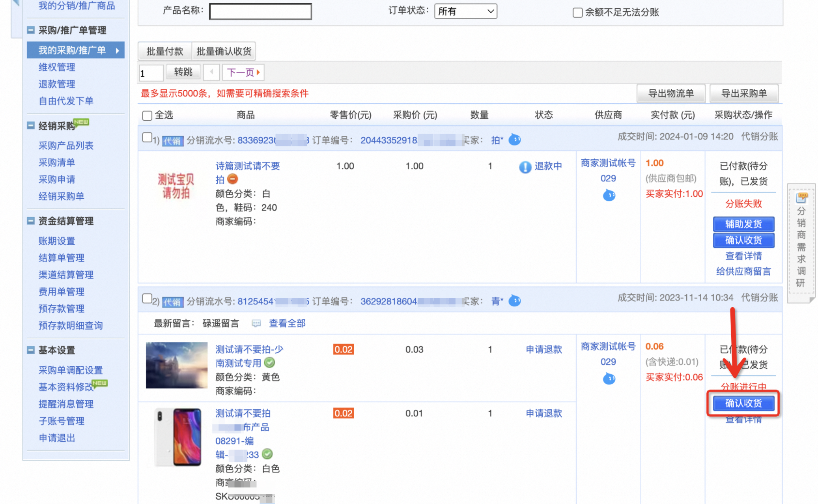The image size is (818, 504).
Task: Click orange stop icon after 诗篇测试请不要拍
Action: [233, 179]
